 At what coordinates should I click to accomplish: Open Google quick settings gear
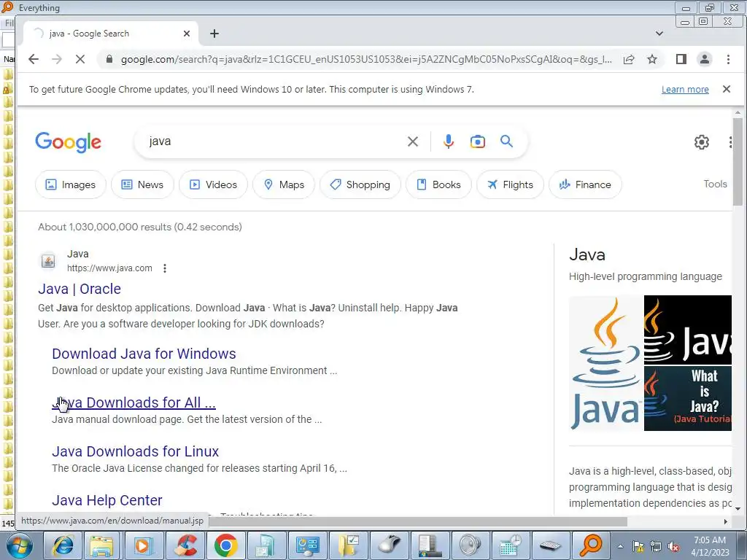click(x=701, y=142)
